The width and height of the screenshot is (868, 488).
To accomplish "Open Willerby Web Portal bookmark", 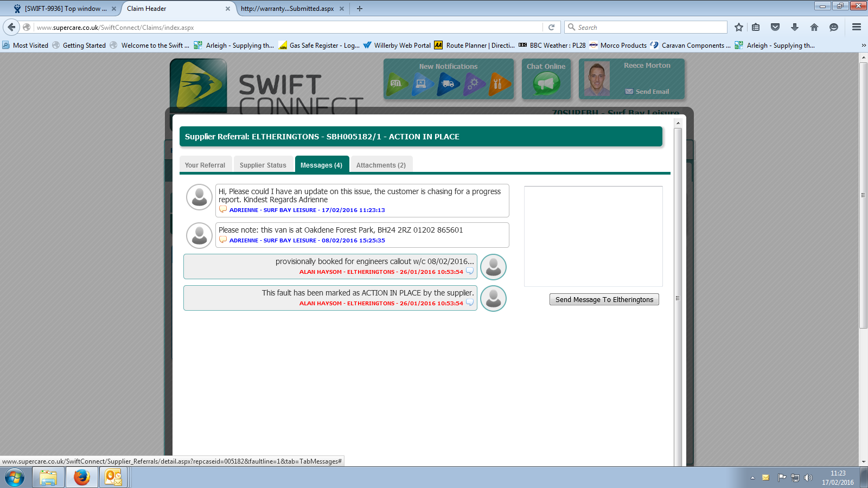I will tap(397, 46).
